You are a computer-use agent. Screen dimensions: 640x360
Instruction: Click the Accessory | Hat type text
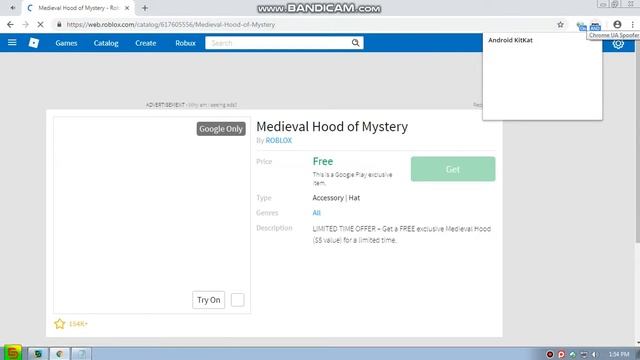click(x=336, y=198)
